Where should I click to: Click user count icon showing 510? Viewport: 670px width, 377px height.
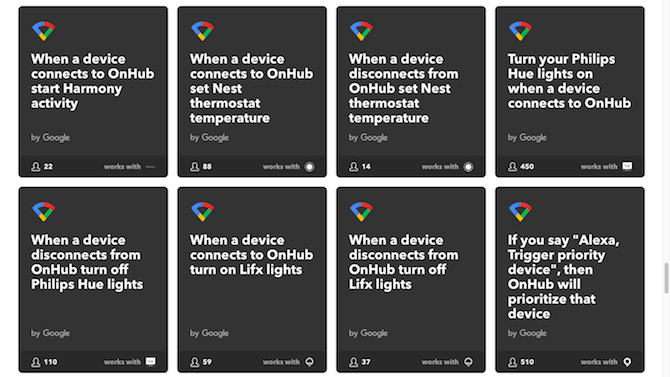point(512,362)
